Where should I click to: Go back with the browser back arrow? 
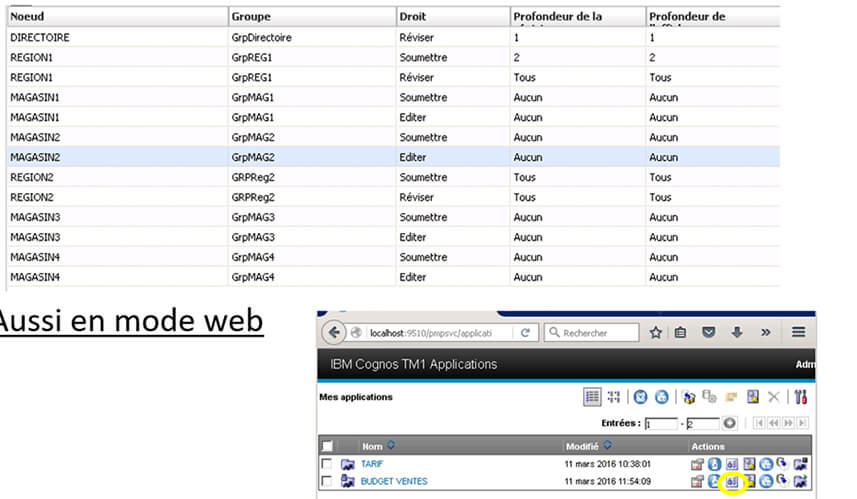point(333,332)
